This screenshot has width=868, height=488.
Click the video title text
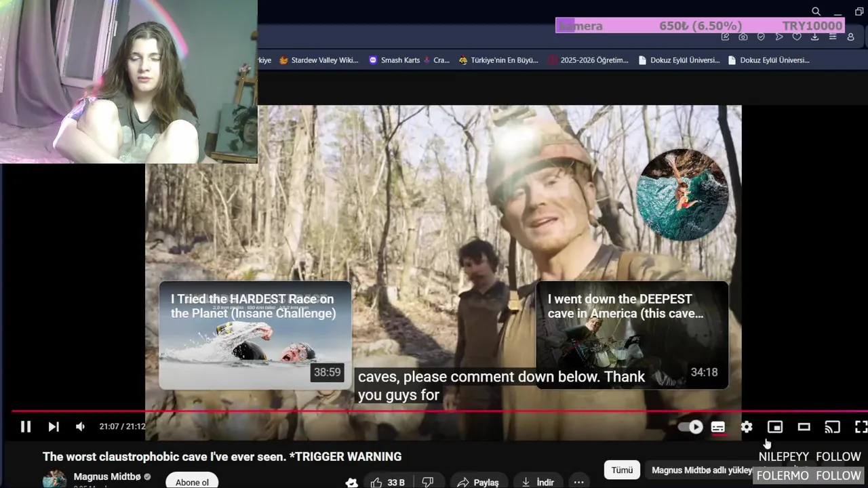222,457
